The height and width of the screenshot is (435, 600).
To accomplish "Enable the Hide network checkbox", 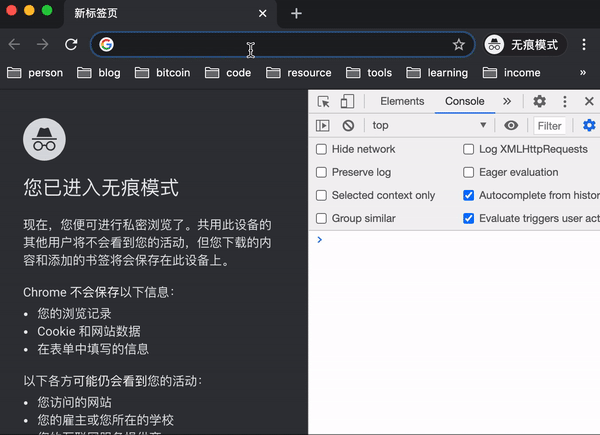I will click(x=321, y=149).
